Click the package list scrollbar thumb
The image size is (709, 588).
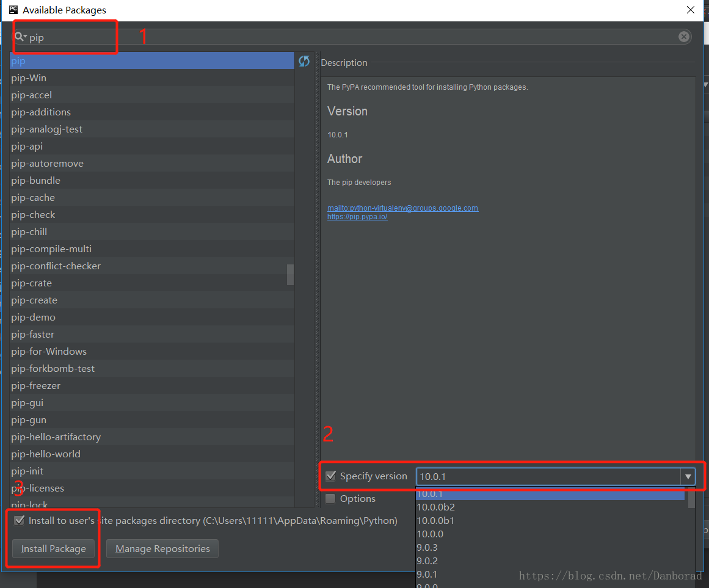290,275
